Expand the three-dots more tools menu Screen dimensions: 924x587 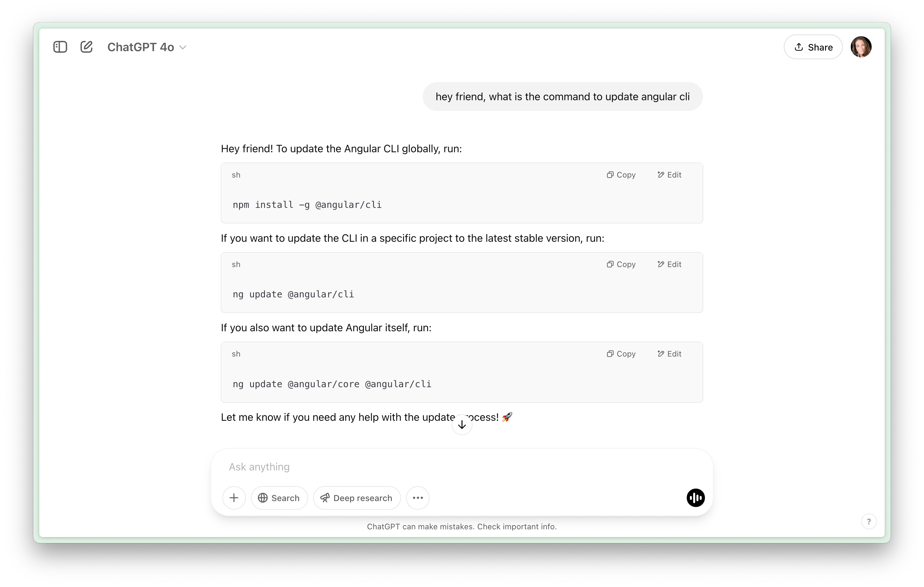417,498
